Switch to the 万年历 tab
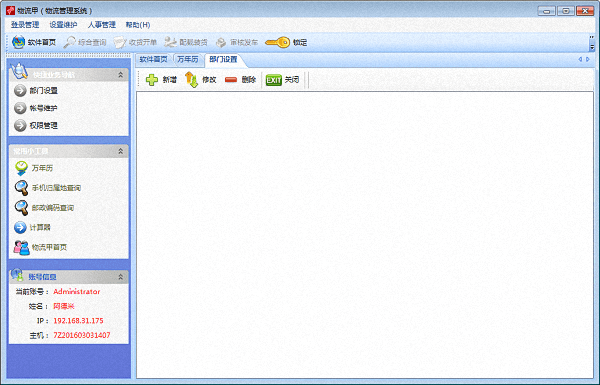The width and height of the screenshot is (600, 385). (188, 59)
